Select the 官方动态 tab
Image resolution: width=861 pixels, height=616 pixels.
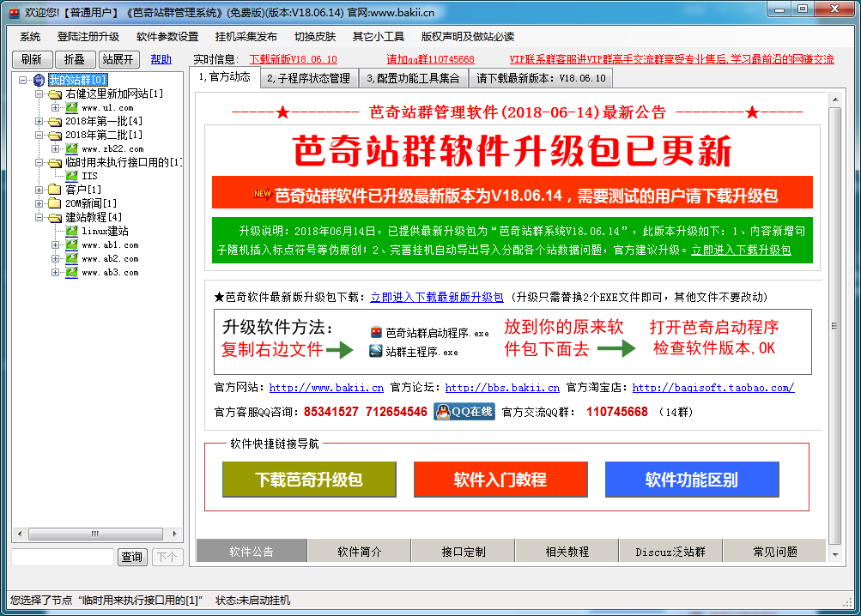pyautogui.click(x=225, y=77)
